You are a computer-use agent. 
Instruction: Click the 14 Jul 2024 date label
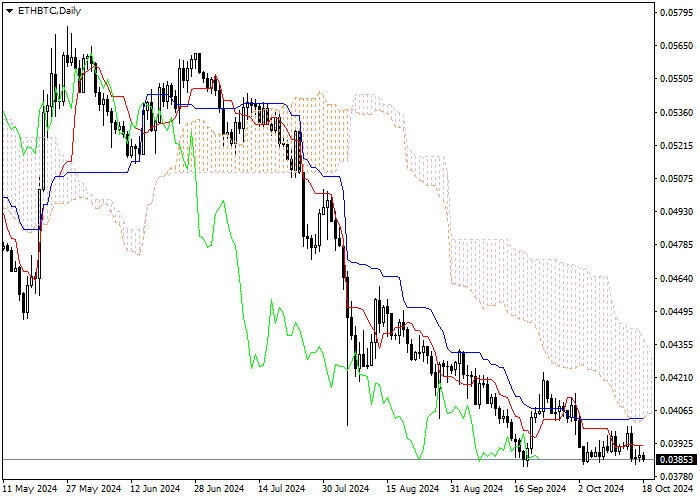(x=282, y=489)
